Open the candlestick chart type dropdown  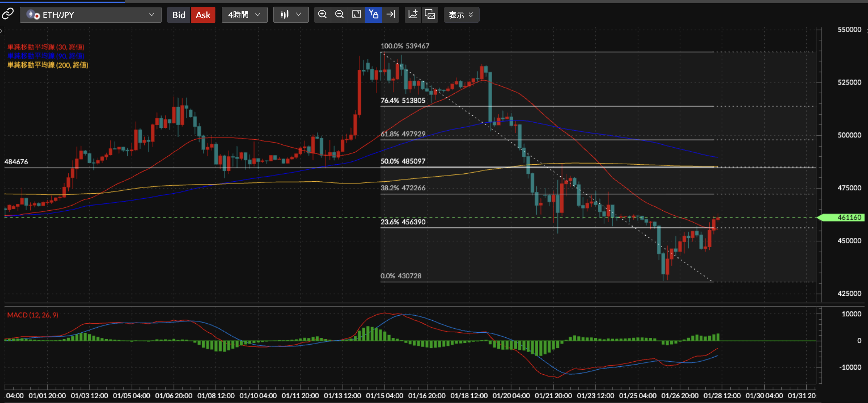tap(290, 15)
